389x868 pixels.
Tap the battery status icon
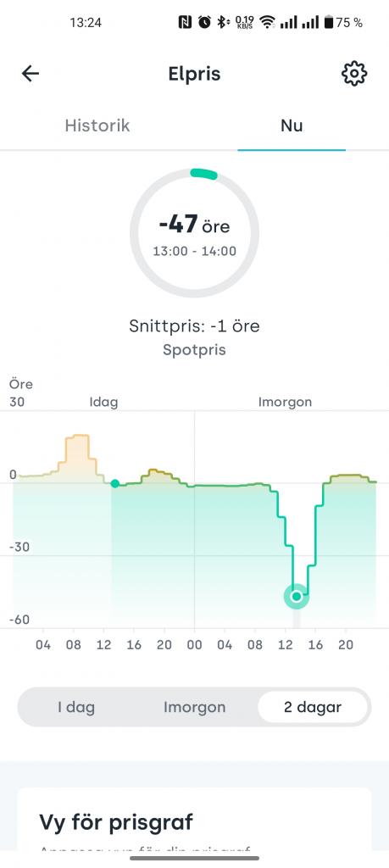[x=329, y=22]
